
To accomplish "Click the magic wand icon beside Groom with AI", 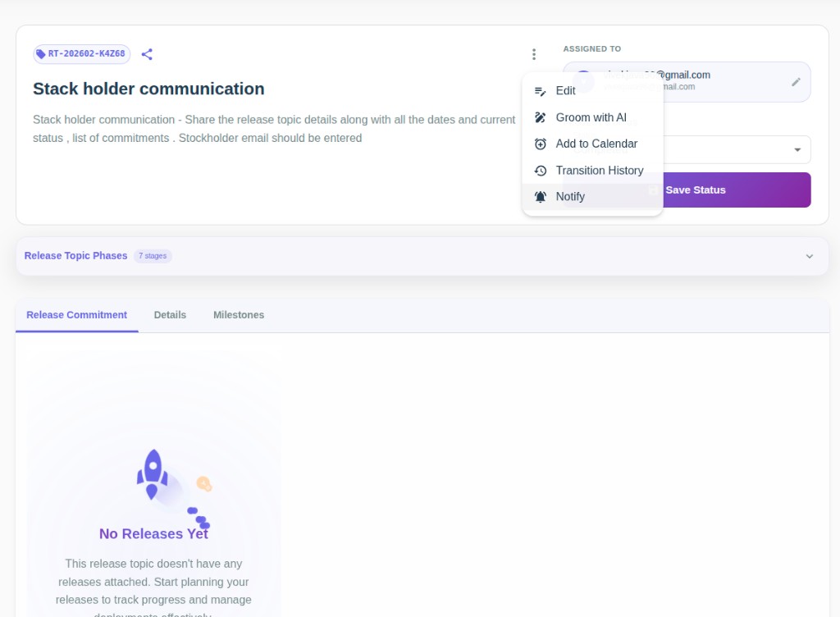I will [540, 117].
